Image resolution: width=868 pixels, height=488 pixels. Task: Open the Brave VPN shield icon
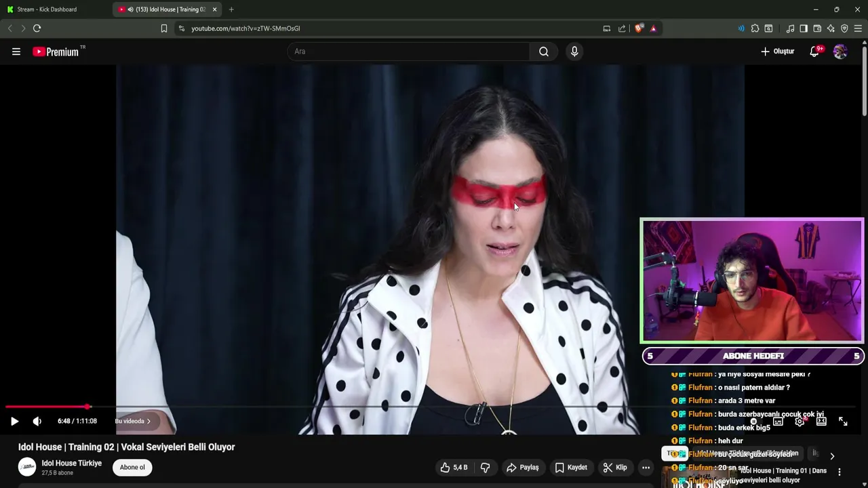tap(844, 28)
